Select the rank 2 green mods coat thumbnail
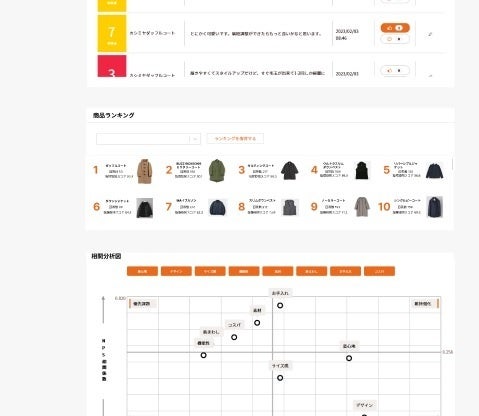Viewport: 479px width, 416px height. point(217,170)
